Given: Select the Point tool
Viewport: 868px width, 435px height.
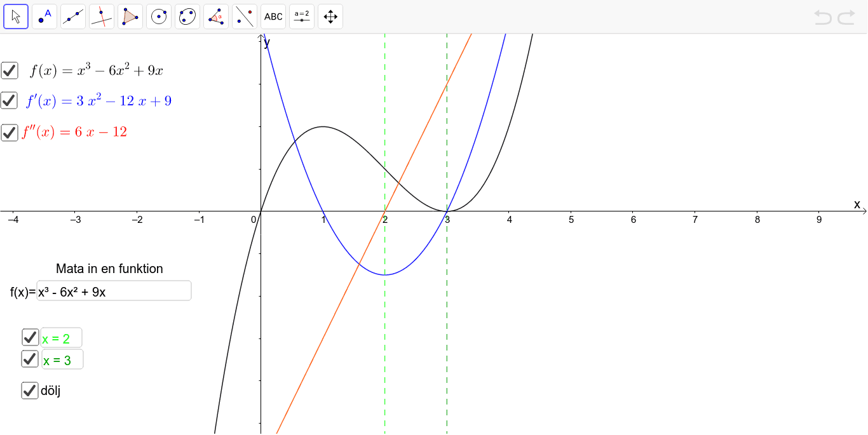Looking at the screenshot, I should (x=44, y=17).
